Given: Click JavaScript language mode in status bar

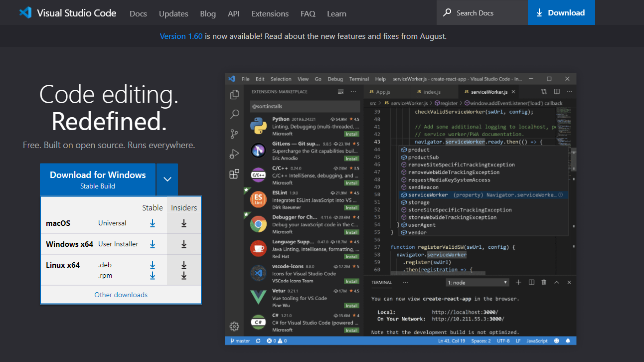Looking at the screenshot, I should [x=537, y=341].
